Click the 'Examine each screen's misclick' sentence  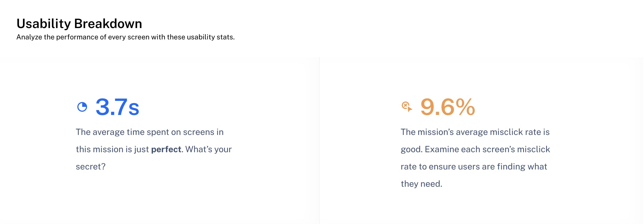point(487,149)
